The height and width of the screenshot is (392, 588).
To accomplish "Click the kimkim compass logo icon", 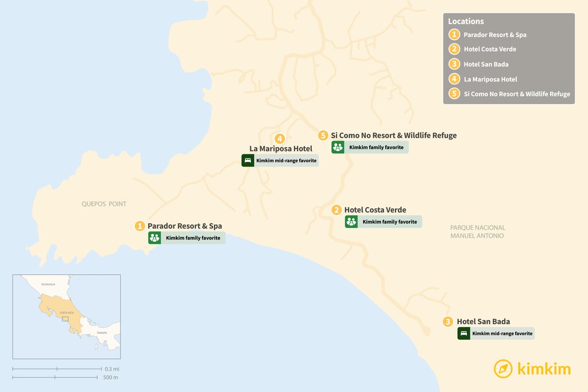I will pos(503,369).
